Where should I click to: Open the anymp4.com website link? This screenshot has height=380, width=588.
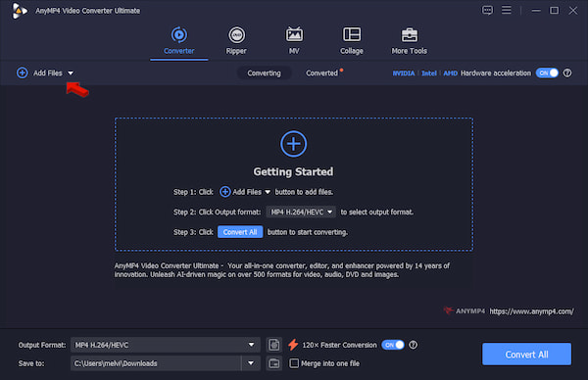531,311
